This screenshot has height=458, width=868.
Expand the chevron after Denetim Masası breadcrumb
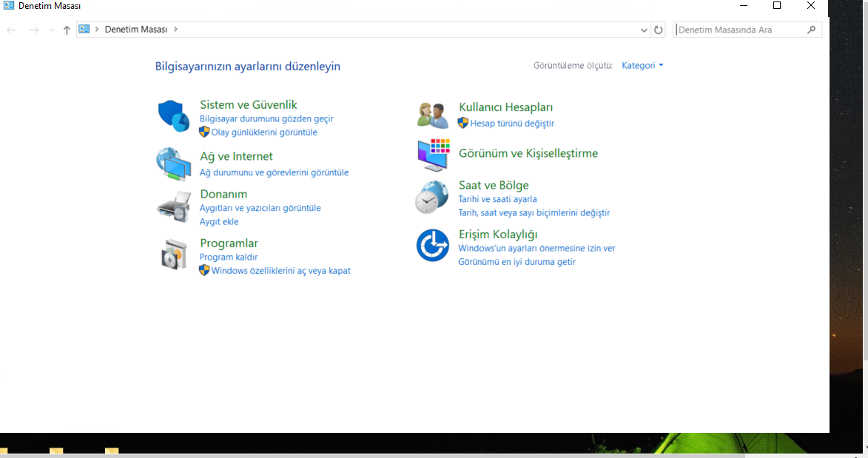[x=175, y=30]
